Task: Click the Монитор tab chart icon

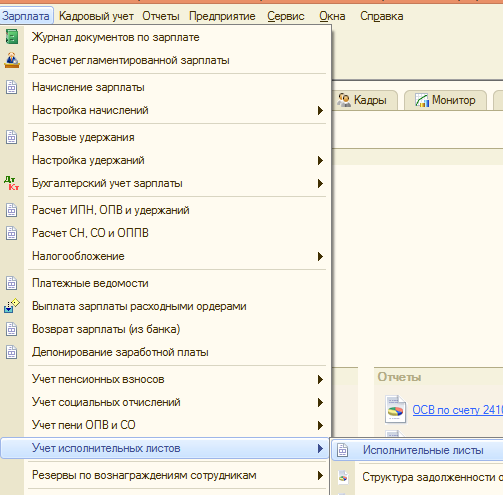Action: click(x=422, y=100)
